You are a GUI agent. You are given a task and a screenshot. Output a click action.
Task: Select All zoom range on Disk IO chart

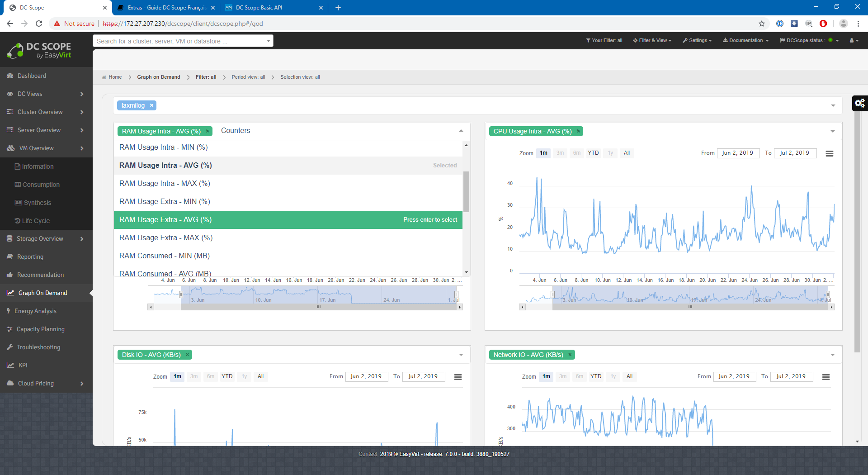point(260,376)
